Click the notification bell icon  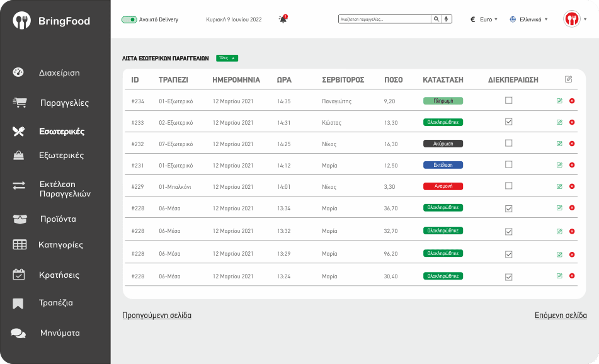tap(283, 20)
